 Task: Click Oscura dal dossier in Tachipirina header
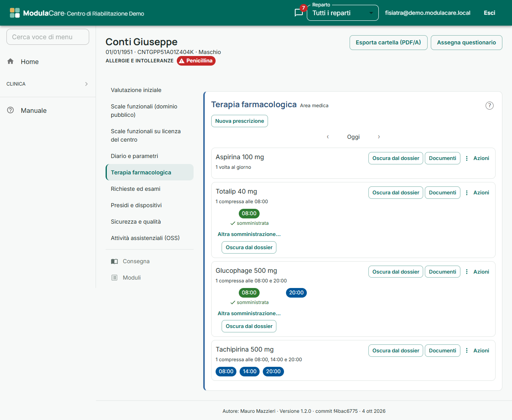[396, 351]
